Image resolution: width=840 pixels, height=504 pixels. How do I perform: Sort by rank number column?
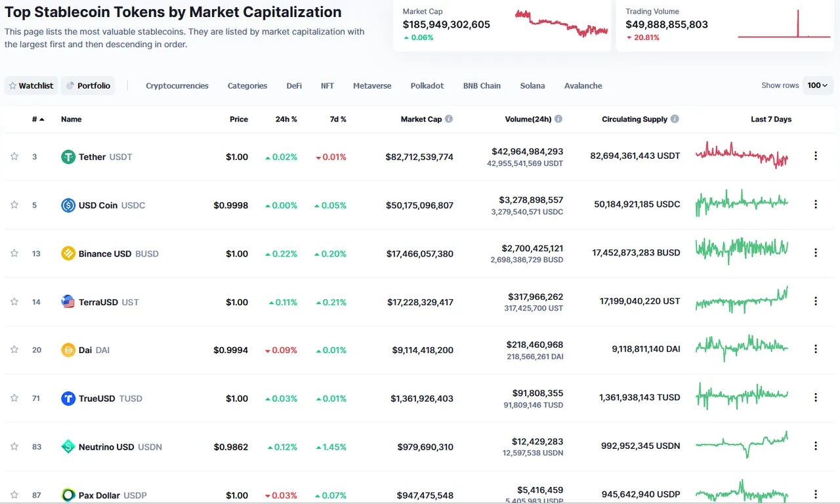(38, 119)
